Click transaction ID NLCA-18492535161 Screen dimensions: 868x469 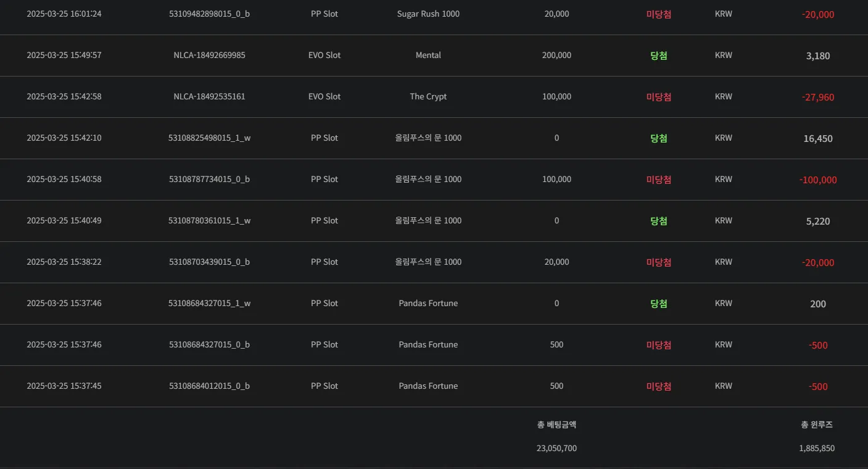(209, 96)
